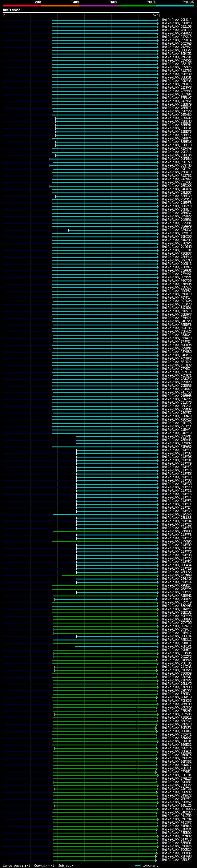Click the query name BB914527
This screenshot has width=197, height=868.
(x=11, y=10)
